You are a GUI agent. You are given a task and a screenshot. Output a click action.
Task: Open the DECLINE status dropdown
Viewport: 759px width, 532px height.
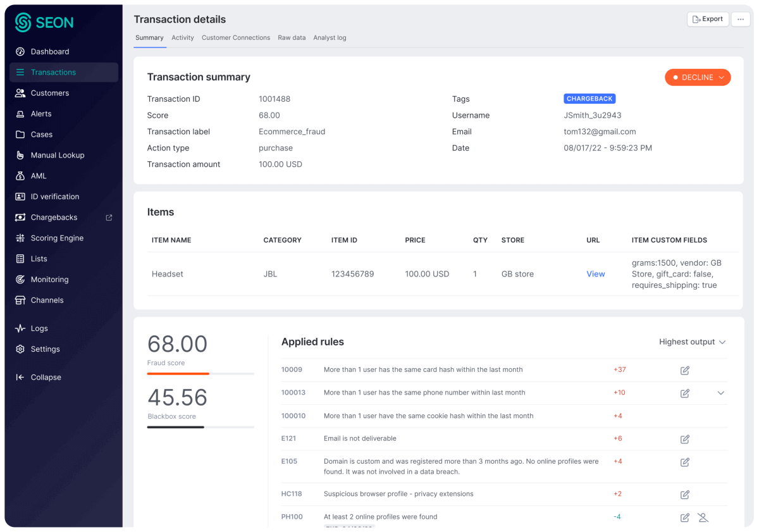698,78
